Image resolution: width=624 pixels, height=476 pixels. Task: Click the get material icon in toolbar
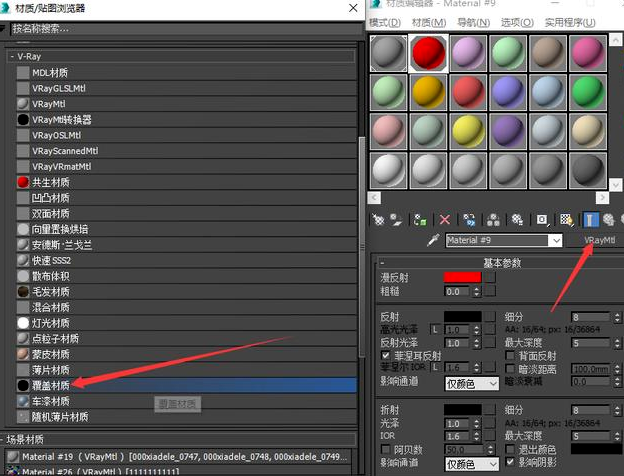(378, 219)
